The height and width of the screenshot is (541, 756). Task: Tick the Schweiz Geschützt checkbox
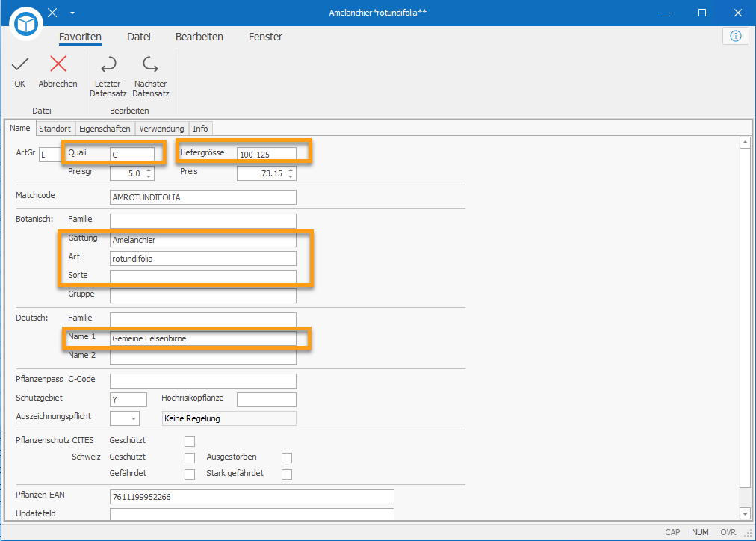[x=190, y=457]
